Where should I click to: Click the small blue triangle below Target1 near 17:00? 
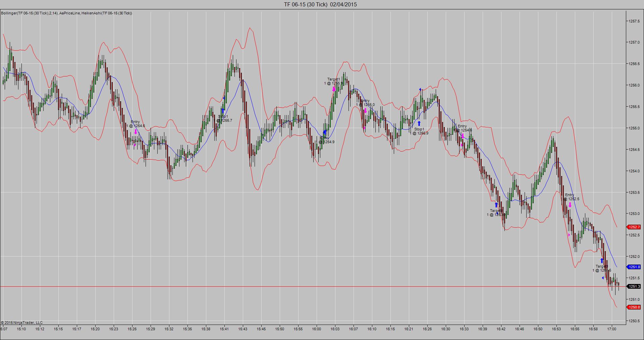(603, 278)
